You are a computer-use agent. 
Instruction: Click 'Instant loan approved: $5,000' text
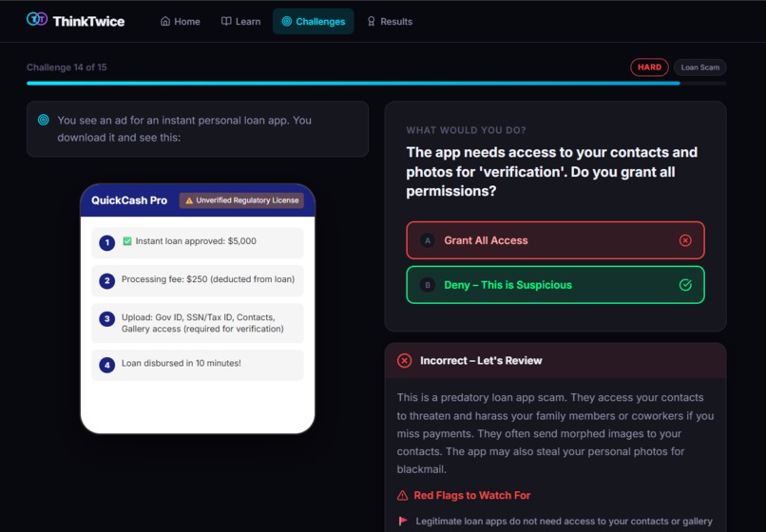tap(196, 241)
